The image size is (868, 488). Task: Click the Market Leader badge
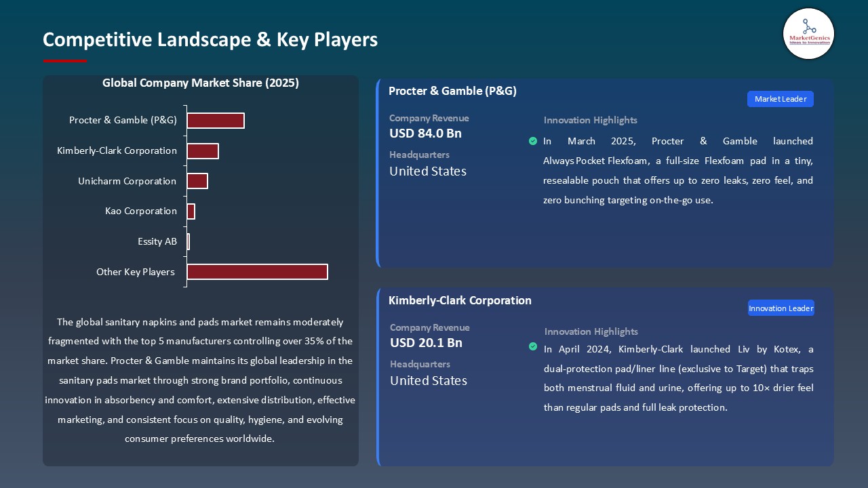point(780,99)
